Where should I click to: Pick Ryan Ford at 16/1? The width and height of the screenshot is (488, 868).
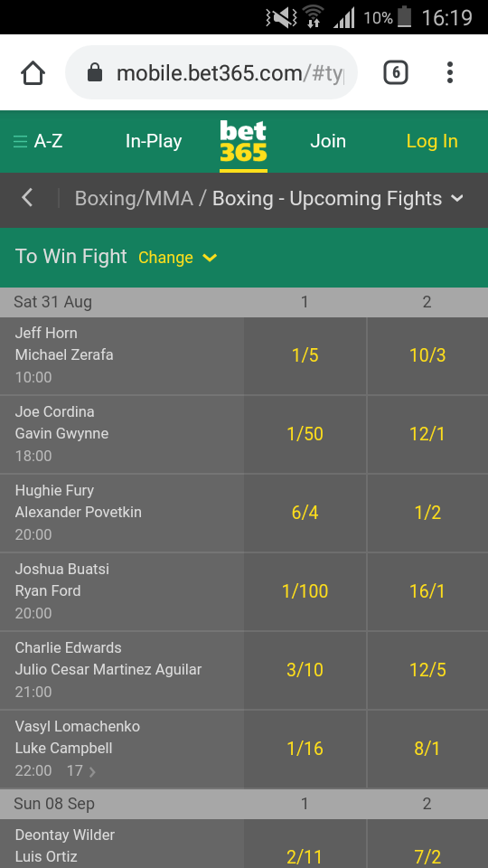coord(427,591)
